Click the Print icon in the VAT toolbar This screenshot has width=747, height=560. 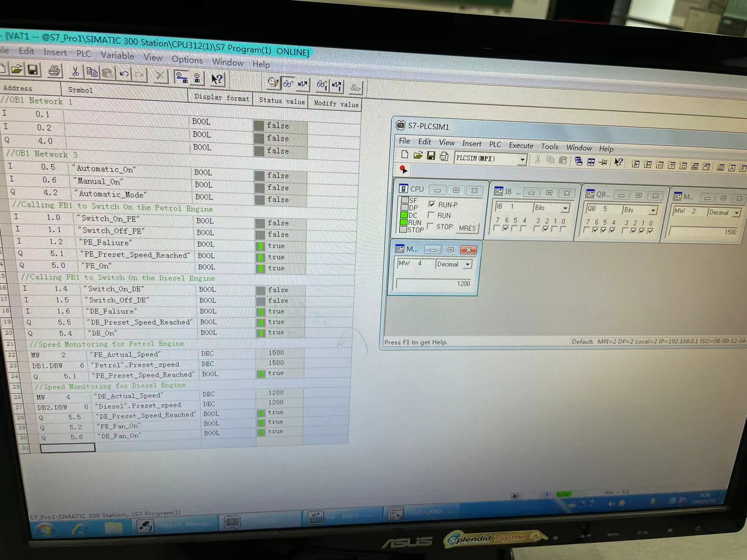(54, 71)
